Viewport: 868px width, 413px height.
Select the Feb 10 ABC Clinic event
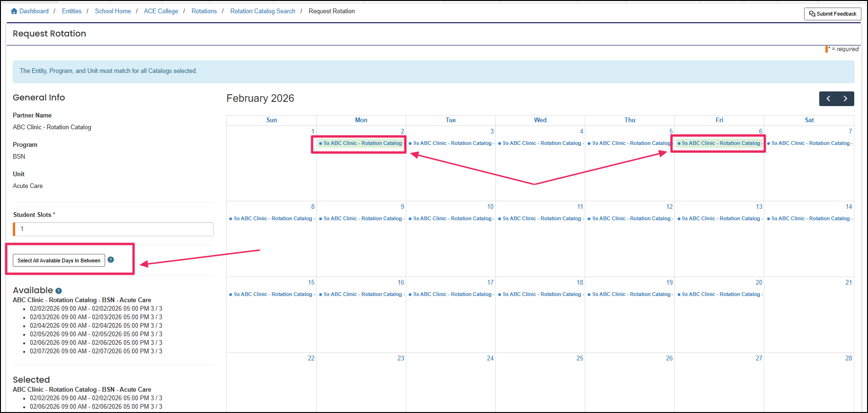coord(451,218)
